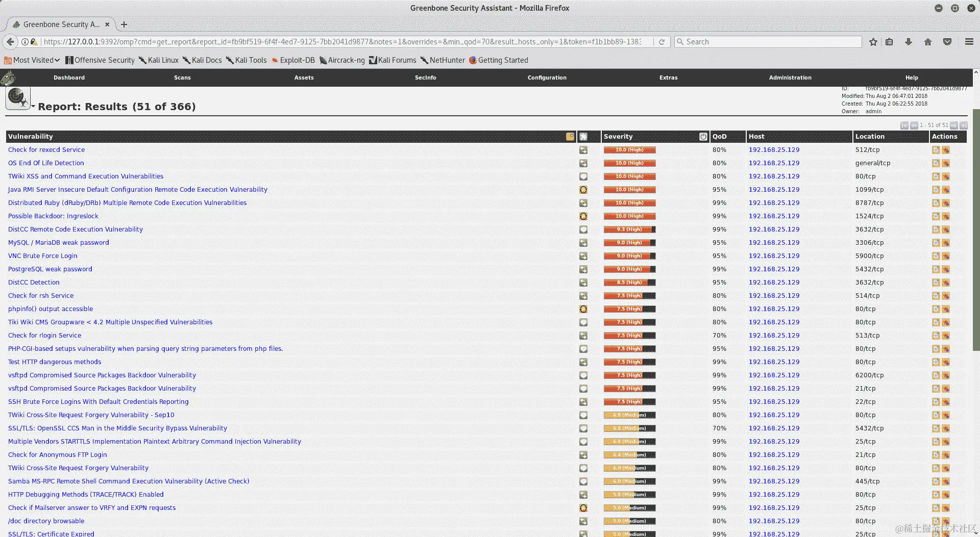The width and height of the screenshot is (980, 537).
Task: Add a note for OS End Of Life Detection
Action: click(936, 163)
